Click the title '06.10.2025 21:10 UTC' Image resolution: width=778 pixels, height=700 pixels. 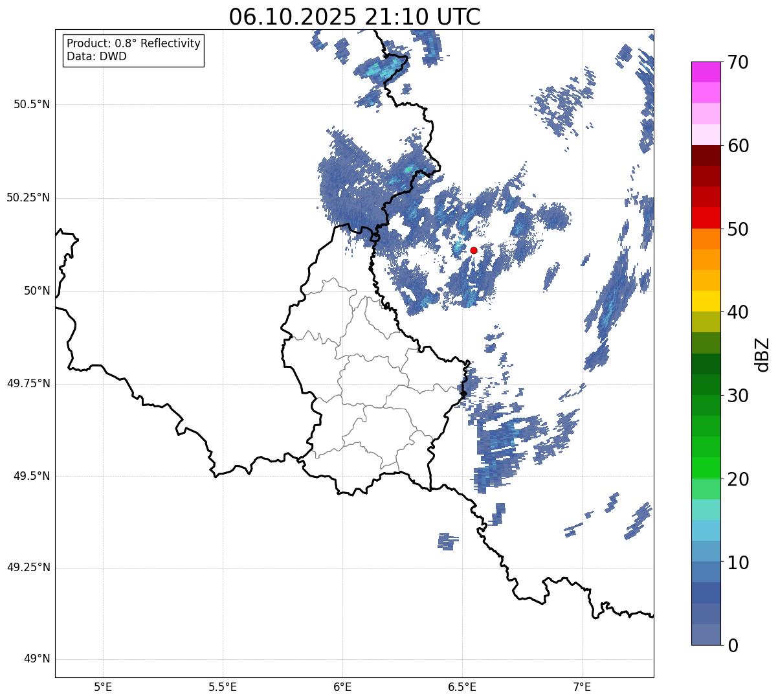[x=355, y=17]
